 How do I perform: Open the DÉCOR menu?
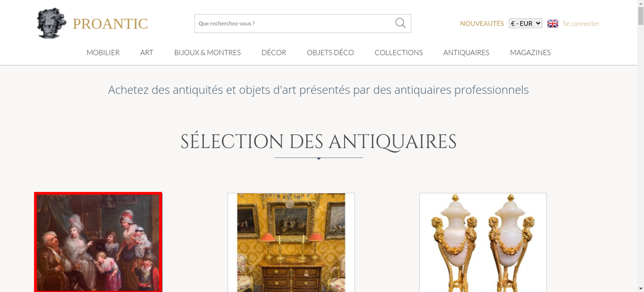274,52
